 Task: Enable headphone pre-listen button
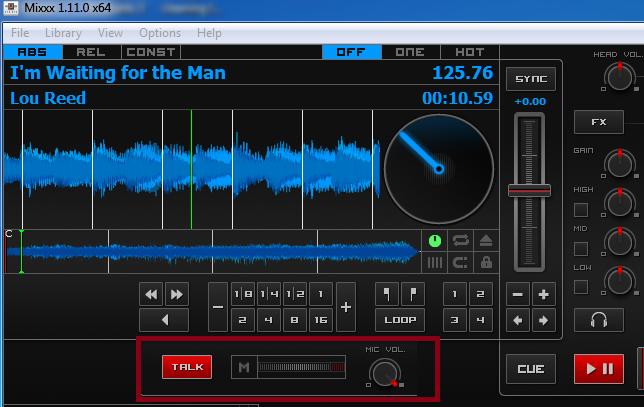pyautogui.click(x=599, y=320)
